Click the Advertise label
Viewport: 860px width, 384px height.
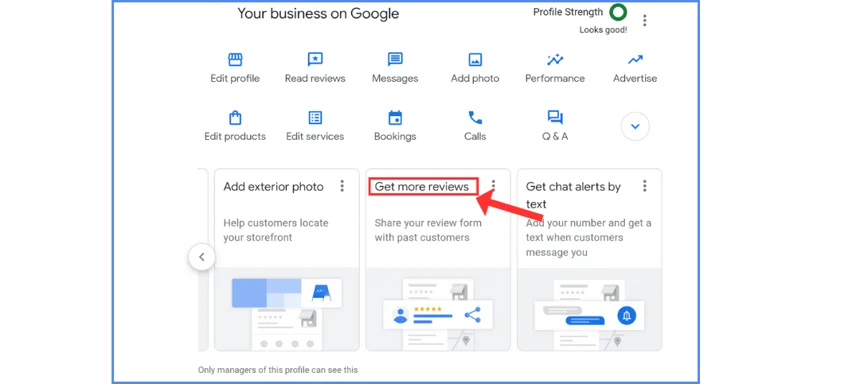pos(635,78)
